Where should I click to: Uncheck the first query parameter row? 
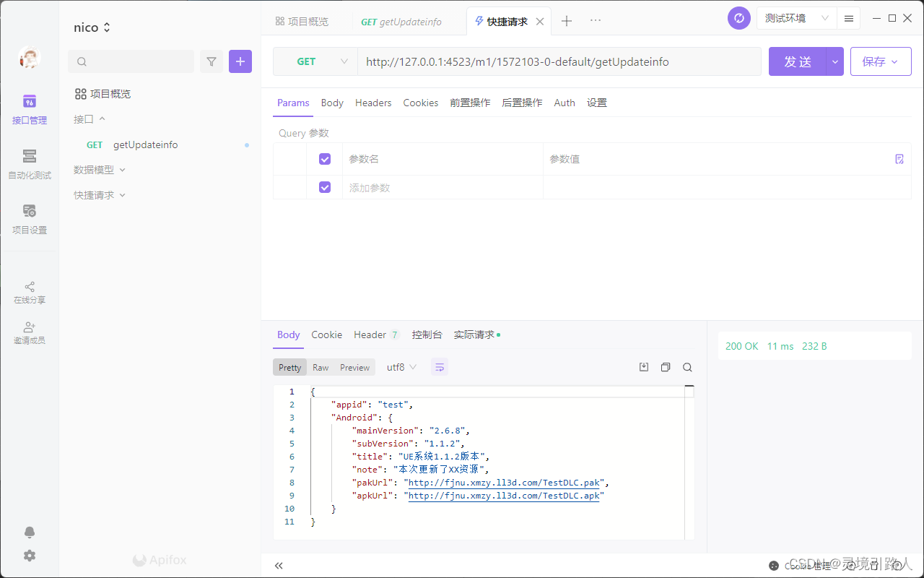pyautogui.click(x=325, y=158)
